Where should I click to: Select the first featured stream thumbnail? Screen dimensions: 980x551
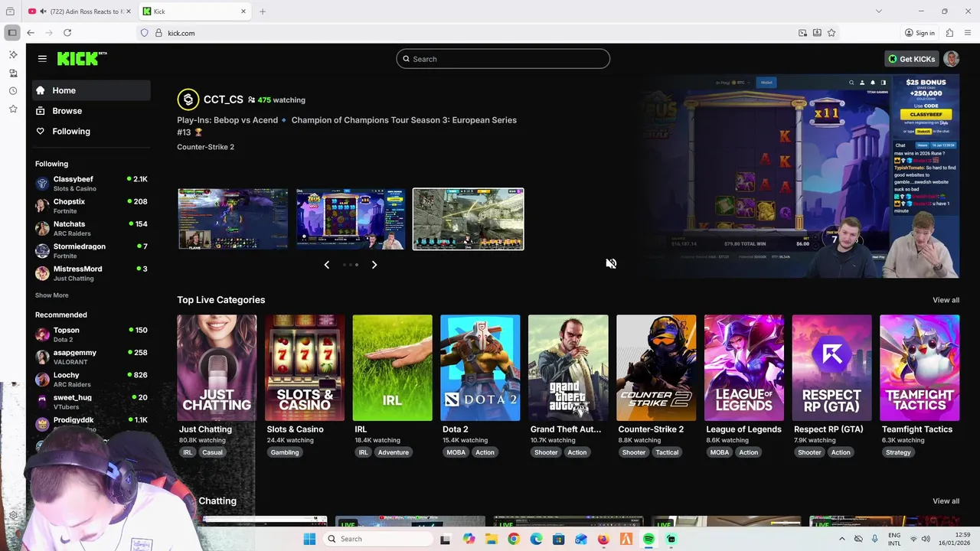(233, 219)
